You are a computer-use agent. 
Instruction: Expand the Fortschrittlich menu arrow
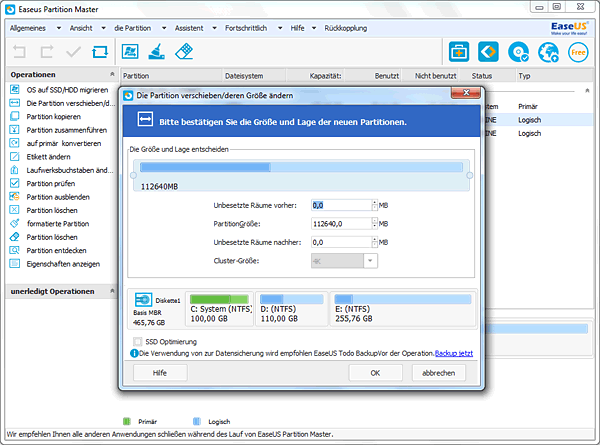click(280, 28)
